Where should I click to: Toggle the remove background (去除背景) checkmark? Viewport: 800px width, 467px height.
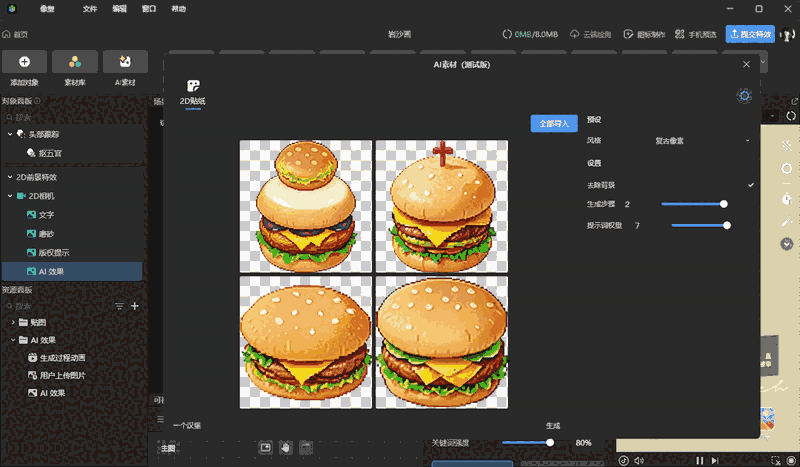[750, 186]
